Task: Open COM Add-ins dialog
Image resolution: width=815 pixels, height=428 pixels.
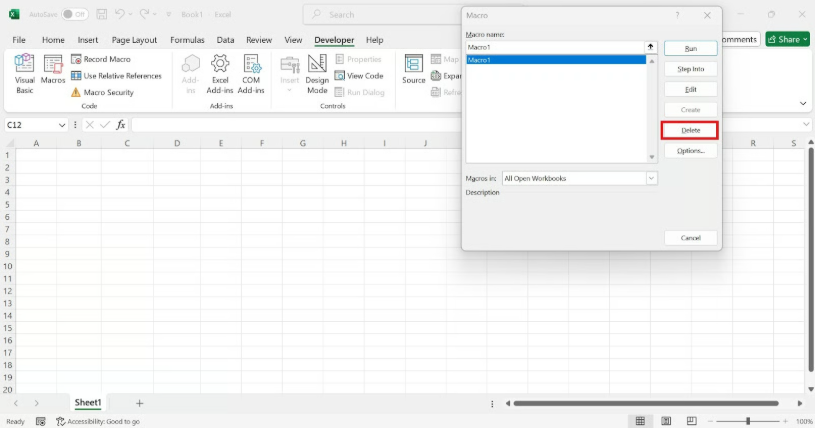Action: coord(251,73)
